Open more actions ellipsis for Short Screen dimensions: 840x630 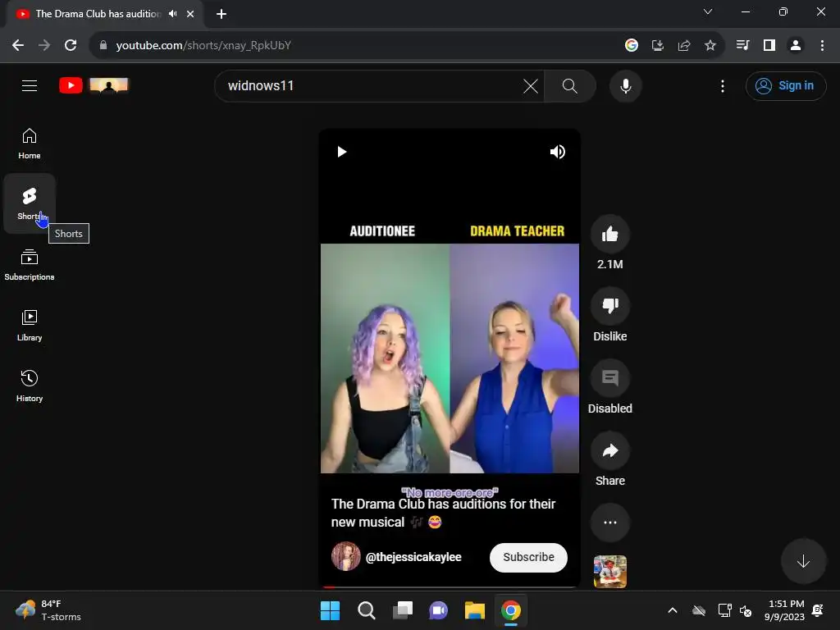point(609,523)
